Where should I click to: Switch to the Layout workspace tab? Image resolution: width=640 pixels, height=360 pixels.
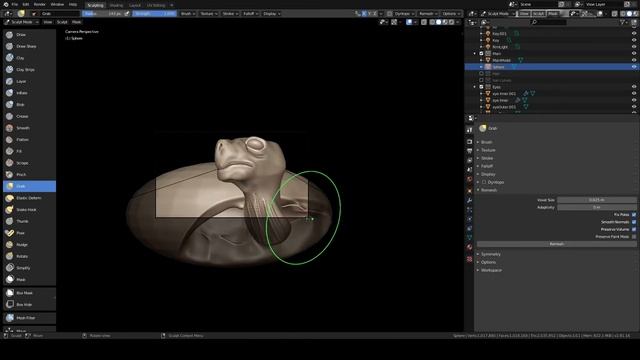[x=135, y=5]
